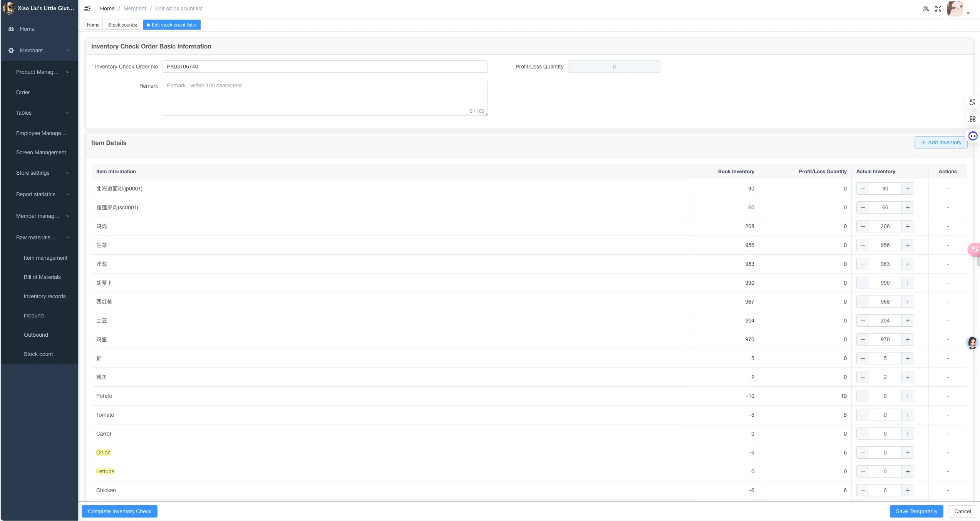Increase actual inventory for Potato
The width and height of the screenshot is (980, 521).
[908, 396]
